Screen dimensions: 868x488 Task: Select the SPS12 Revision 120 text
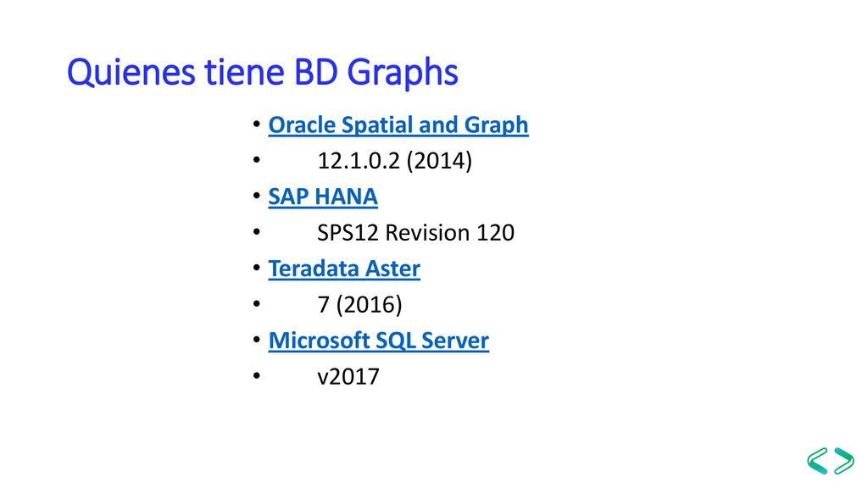(415, 233)
